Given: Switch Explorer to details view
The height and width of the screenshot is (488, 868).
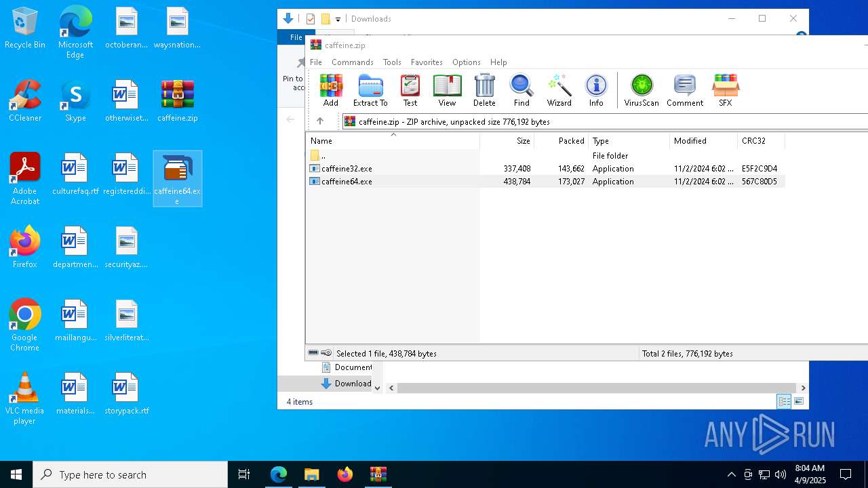Looking at the screenshot, I should point(784,402).
